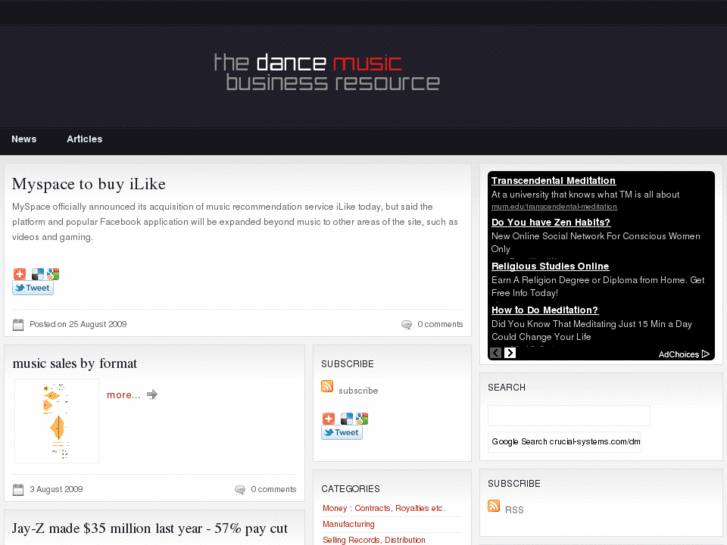
Task: Click the calendar icon beside 'Posted on 25 August 2009'
Action: click(18, 324)
